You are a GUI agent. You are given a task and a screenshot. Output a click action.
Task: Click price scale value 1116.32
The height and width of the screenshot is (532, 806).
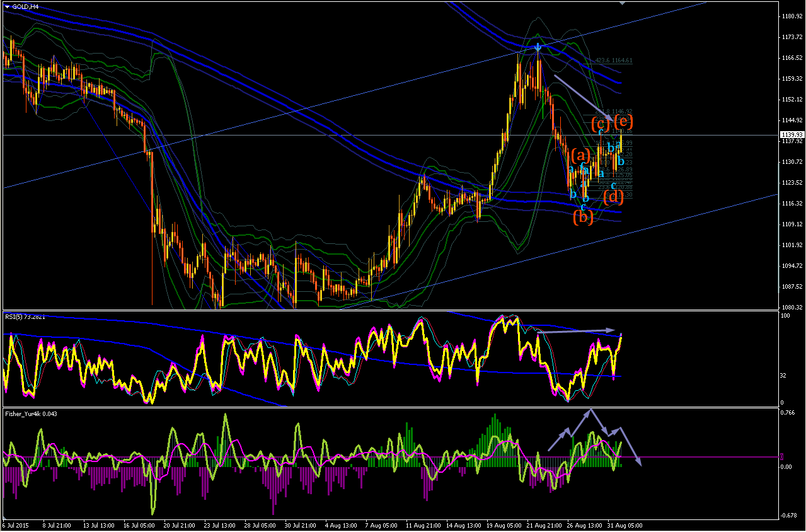[791, 204]
